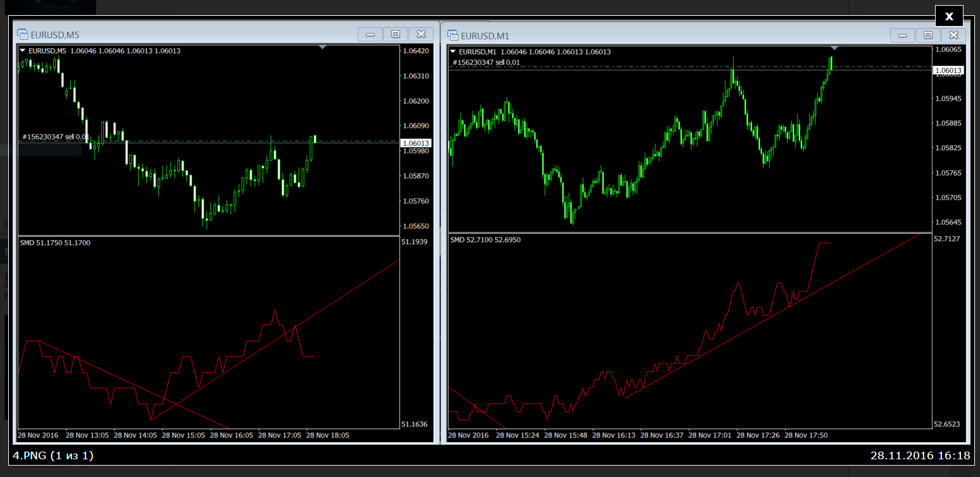
Task: Click the 1.05650 price scale value
Action: pos(416,226)
